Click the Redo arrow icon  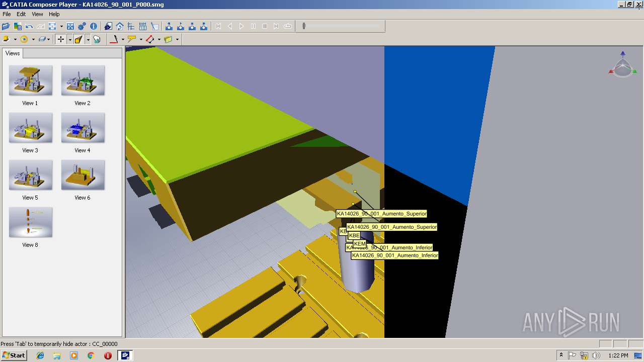point(41,26)
